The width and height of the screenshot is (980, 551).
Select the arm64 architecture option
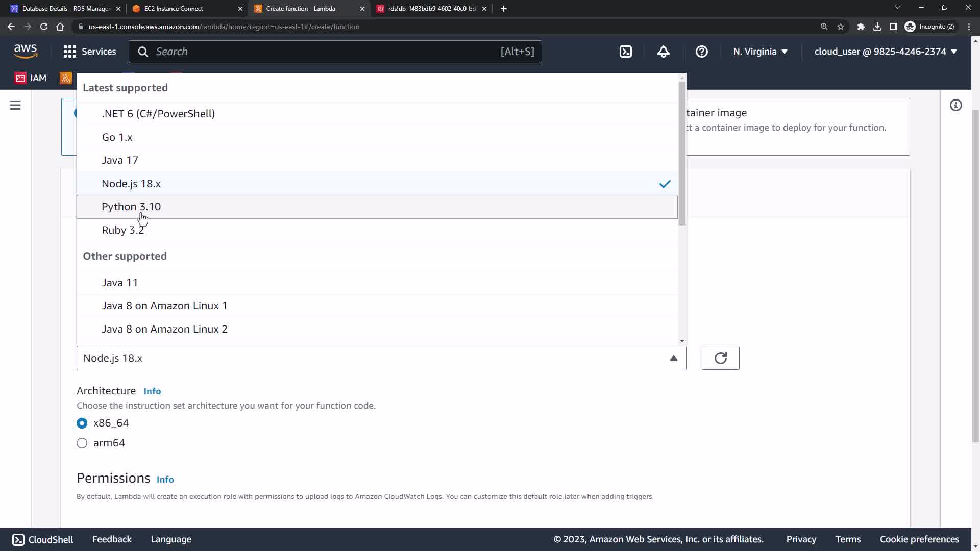point(82,443)
